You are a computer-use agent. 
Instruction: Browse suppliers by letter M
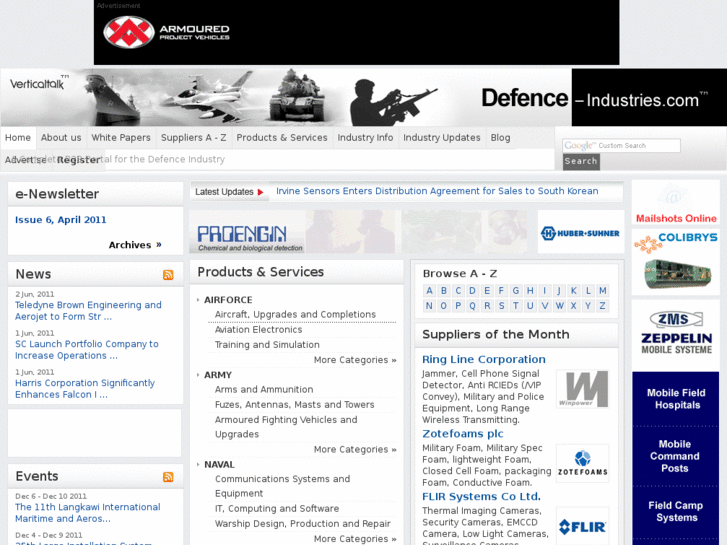(602, 291)
